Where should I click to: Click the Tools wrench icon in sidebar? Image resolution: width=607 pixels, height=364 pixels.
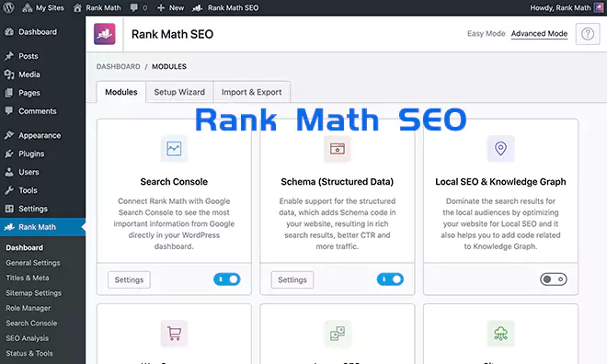[x=9, y=190]
